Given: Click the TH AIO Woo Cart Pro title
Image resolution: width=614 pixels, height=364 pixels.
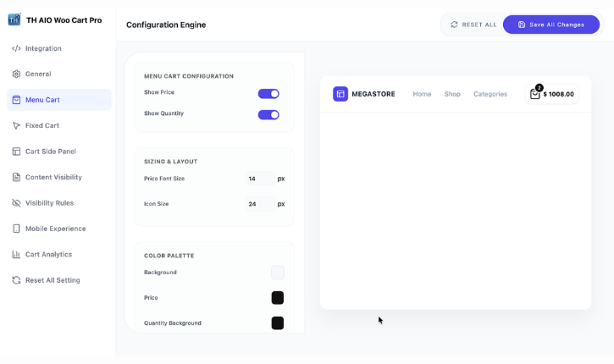Looking at the screenshot, I should [x=64, y=20].
